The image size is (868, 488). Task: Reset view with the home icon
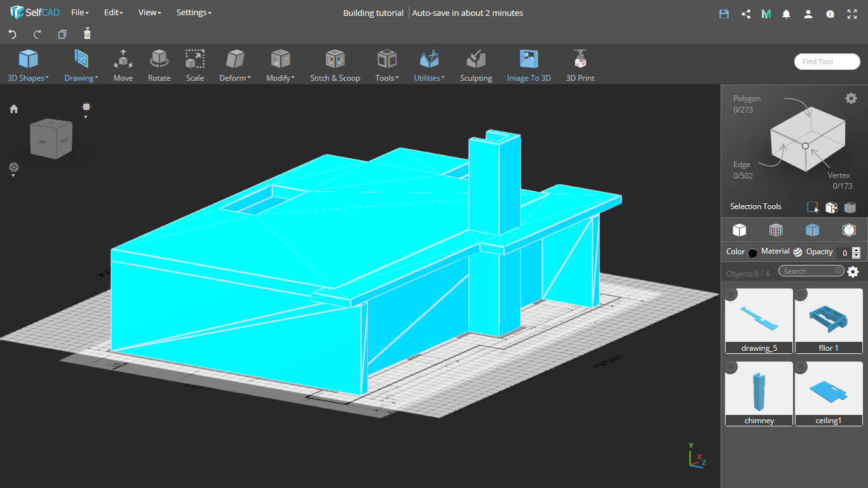click(x=14, y=109)
